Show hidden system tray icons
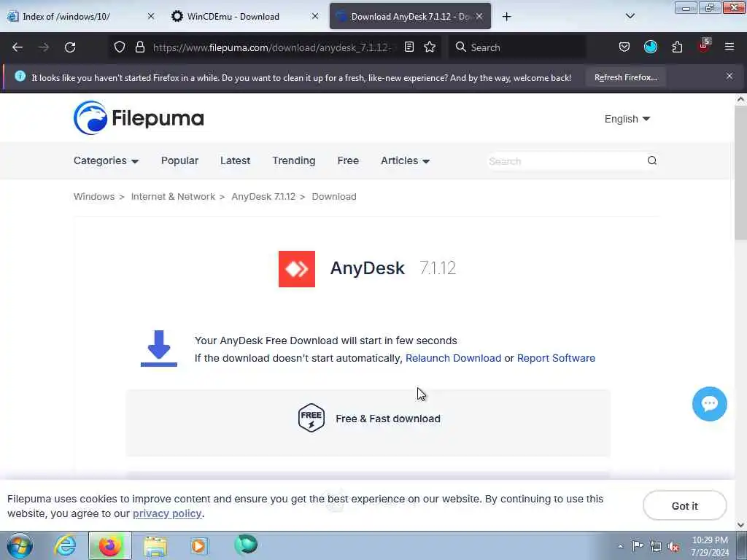747x560 pixels. [620, 546]
